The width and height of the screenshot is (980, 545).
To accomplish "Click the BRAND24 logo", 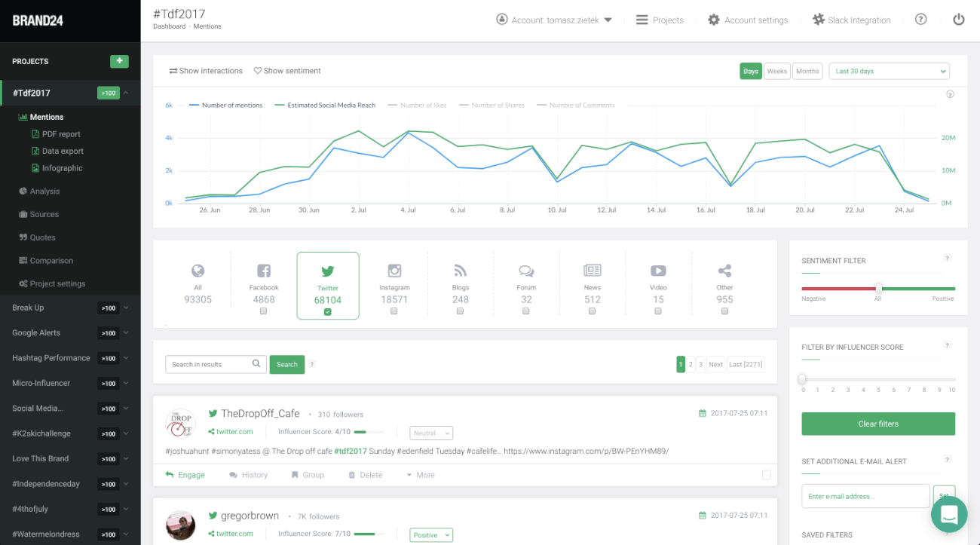I will (36, 20).
